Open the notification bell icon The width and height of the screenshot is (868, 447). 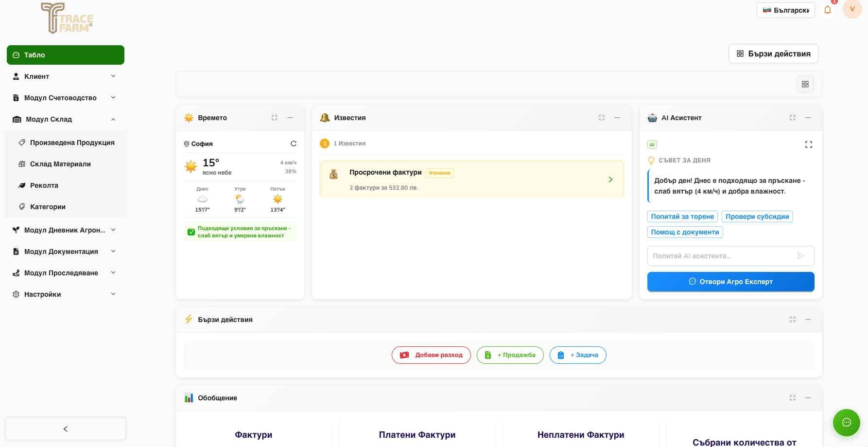coord(828,10)
